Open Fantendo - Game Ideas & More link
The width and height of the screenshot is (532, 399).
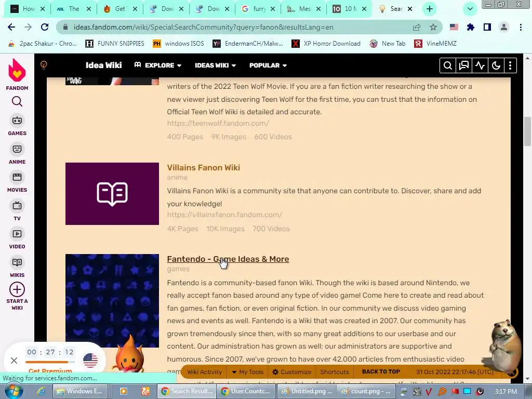click(228, 259)
